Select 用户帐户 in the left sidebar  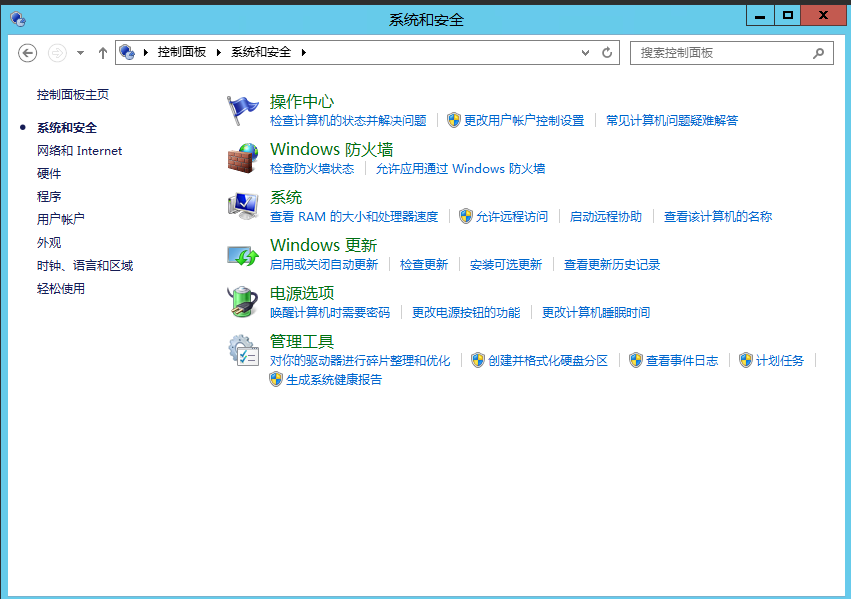(61, 219)
